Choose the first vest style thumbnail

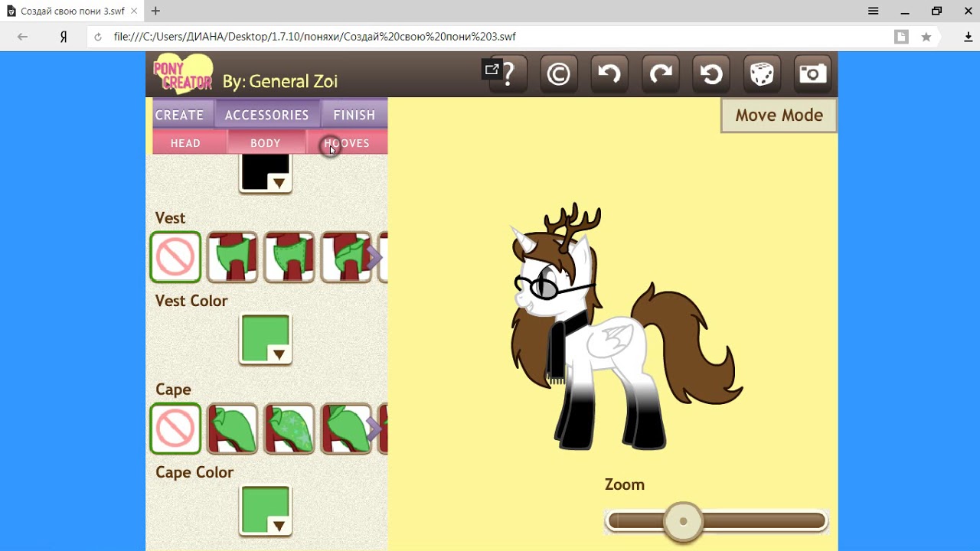232,257
